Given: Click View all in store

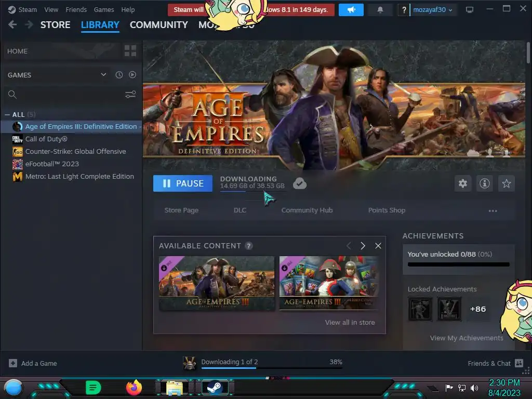Looking at the screenshot, I should point(350,322).
